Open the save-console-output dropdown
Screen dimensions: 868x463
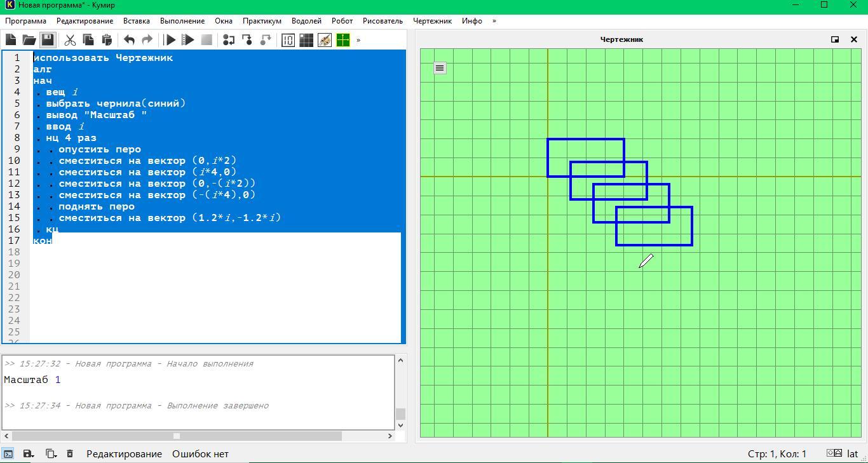click(x=29, y=453)
